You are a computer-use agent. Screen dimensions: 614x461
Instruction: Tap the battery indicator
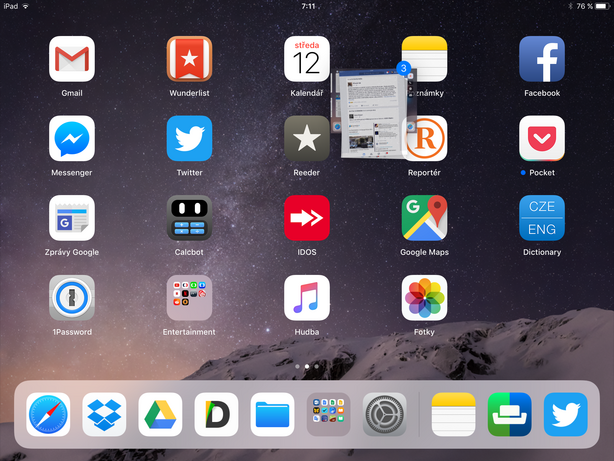click(x=602, y=6)
